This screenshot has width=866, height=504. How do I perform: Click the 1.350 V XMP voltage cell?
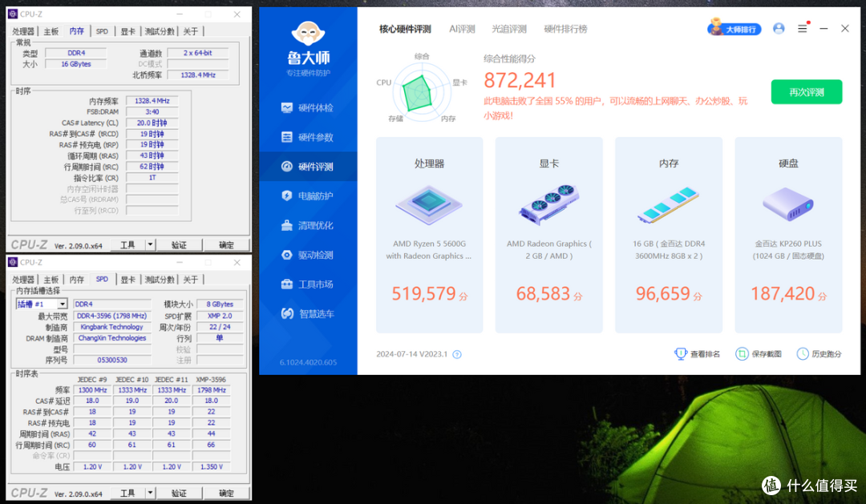(x=212, y=467)
